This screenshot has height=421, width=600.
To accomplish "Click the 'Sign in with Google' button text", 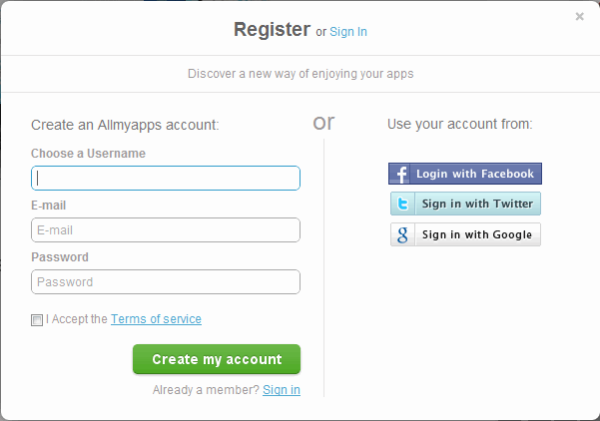I will pyautogui.click(x=477, y=235).
